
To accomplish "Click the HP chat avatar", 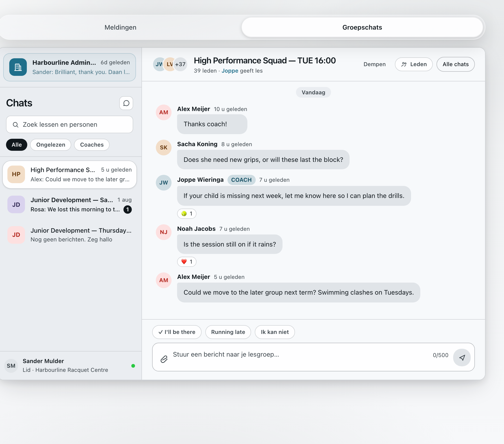I will click(x=16, y=174).
